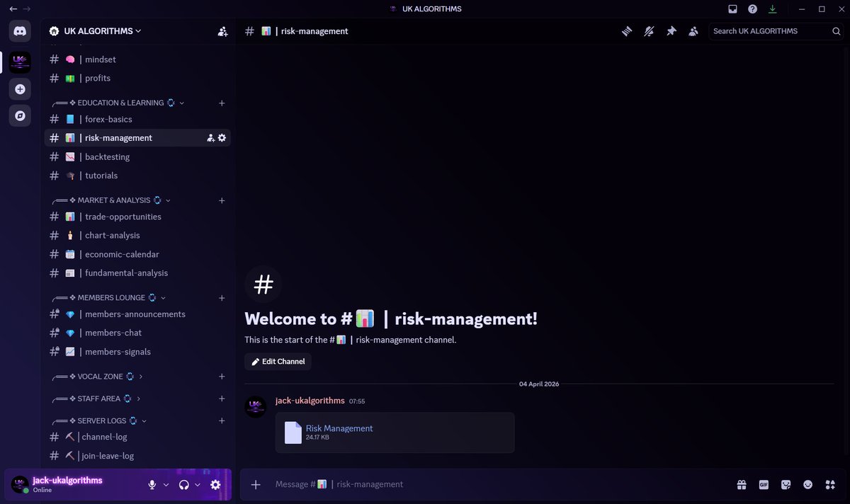
Task: Open the join-leave-log channel
Action: 137,456
